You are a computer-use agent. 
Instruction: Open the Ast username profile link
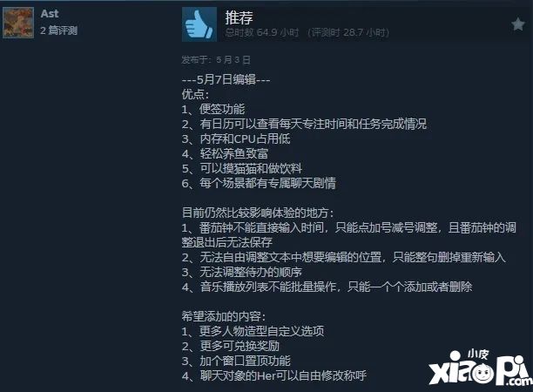pyautogui.click(x=50, y=14)
